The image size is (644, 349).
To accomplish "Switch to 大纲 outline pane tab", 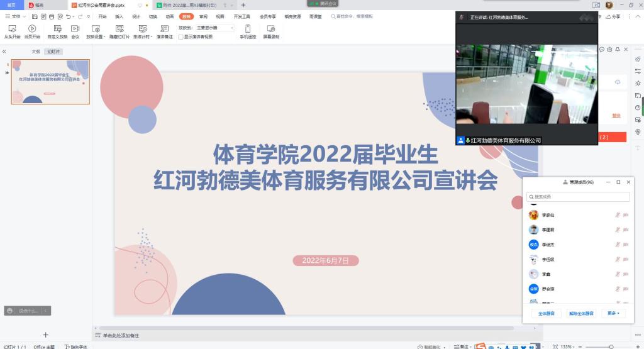I will click(x=36, y=52).
